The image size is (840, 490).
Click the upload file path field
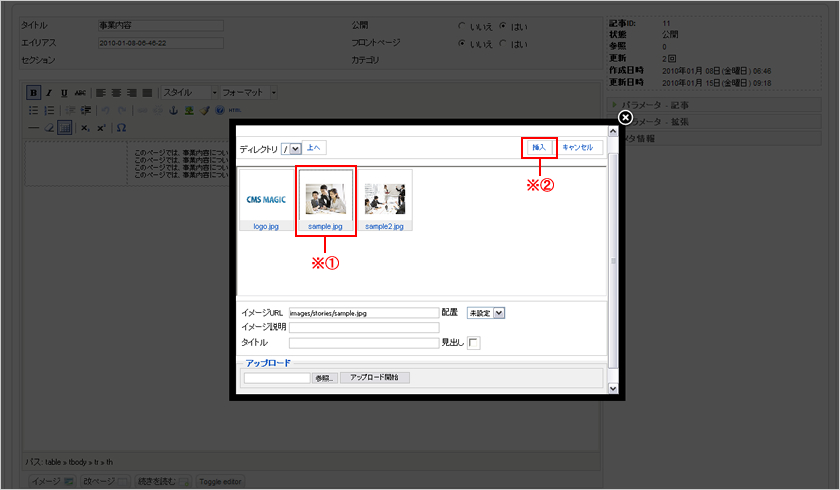coord(277,378)
